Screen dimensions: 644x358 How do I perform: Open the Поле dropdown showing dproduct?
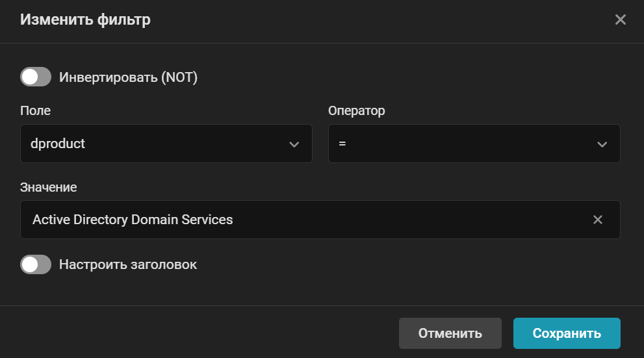coord(166,144)
